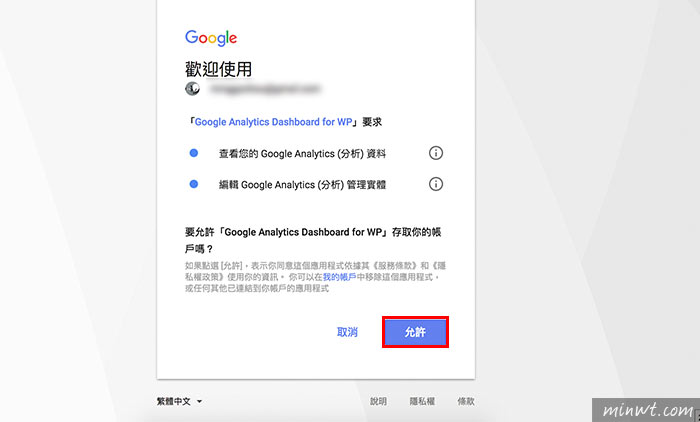Open the 我的帳戶 link

click(x=339, y=277)
